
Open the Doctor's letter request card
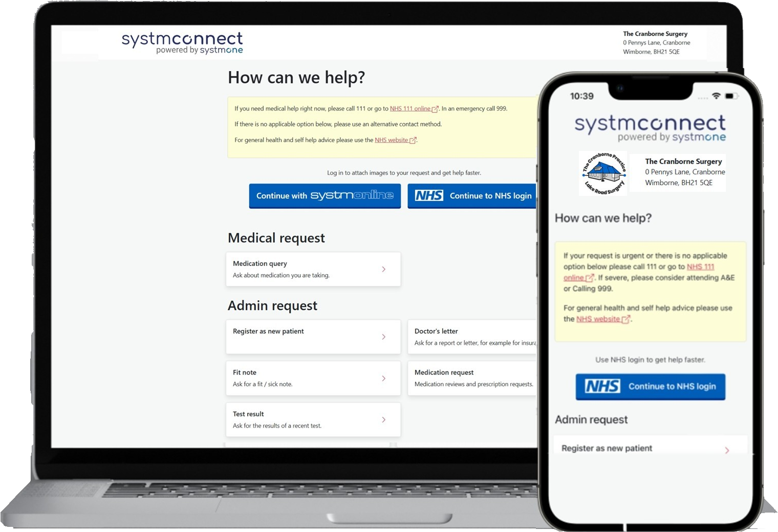pyautogui.click(x=472, y=337)
